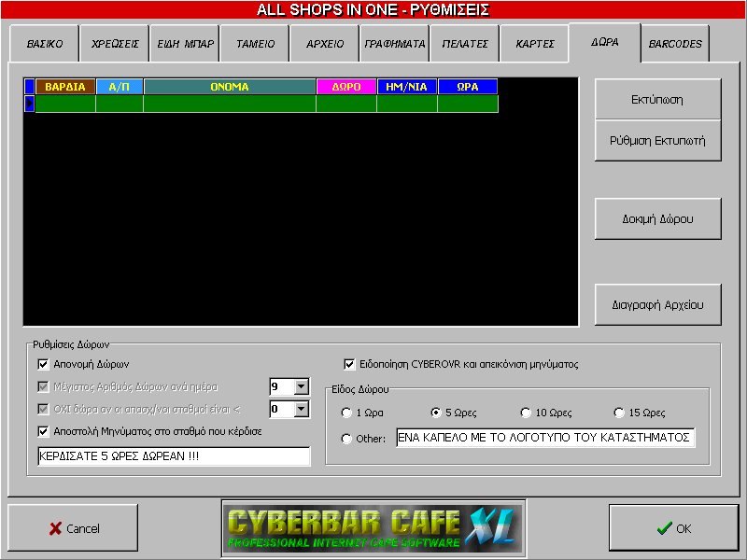The image size is (747, 560).
Task: Click the CYBERBAR CAFE XL logo banner
Action: click(x=373, y=528)
